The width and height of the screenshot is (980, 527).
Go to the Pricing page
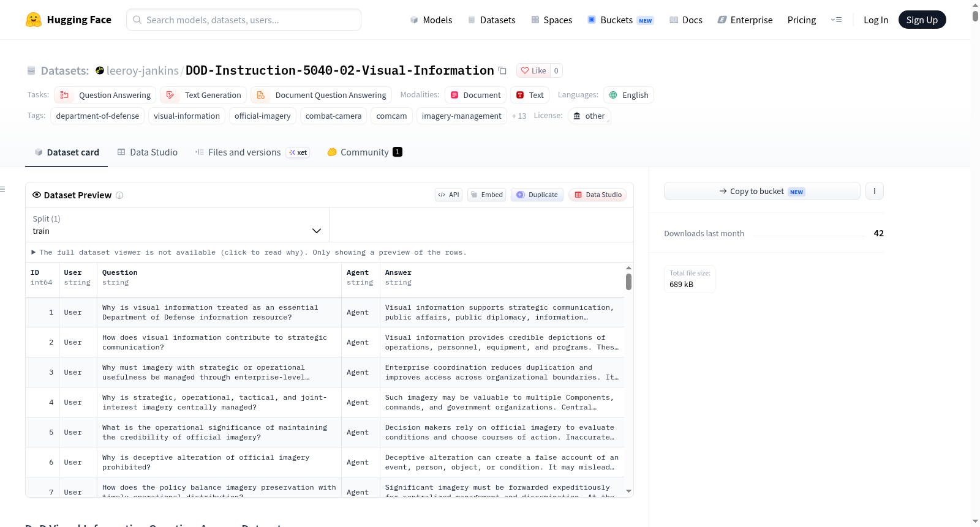click(x=802, y=20)
